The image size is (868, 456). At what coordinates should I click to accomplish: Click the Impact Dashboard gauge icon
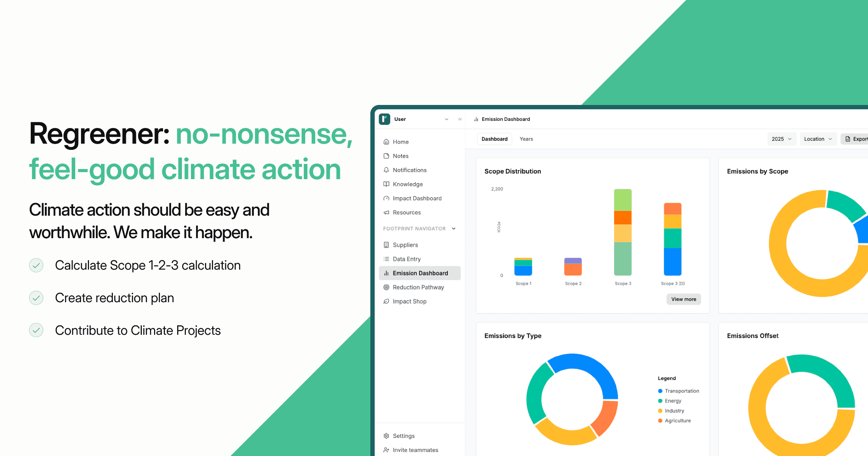[x=386, y=198]
